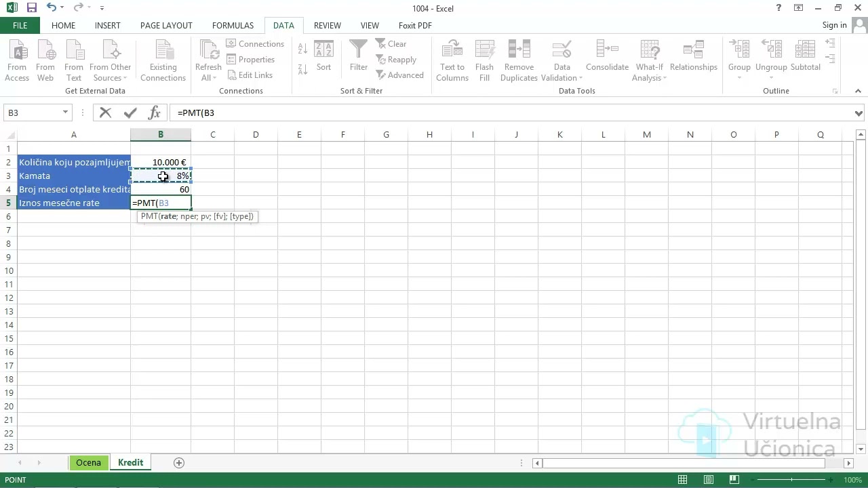Select column C header
This screenshot has width=868, height=488.
[212, 134]
